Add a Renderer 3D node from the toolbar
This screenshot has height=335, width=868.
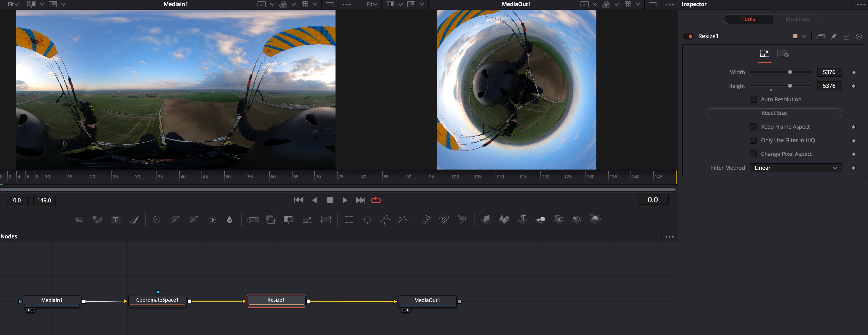coord(595,219)
